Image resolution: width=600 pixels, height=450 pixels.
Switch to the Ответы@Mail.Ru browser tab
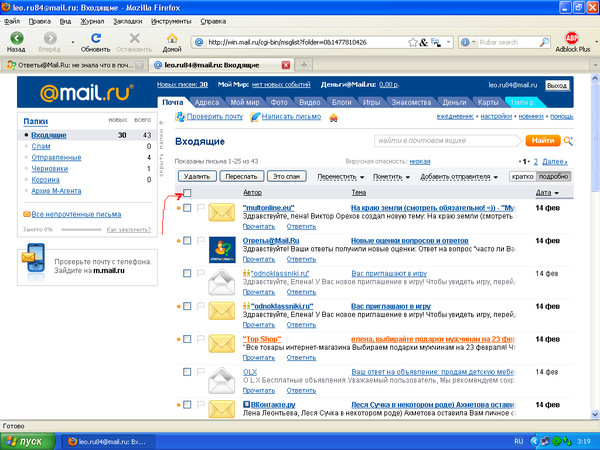pyautogui.click(x=75, y=65)
